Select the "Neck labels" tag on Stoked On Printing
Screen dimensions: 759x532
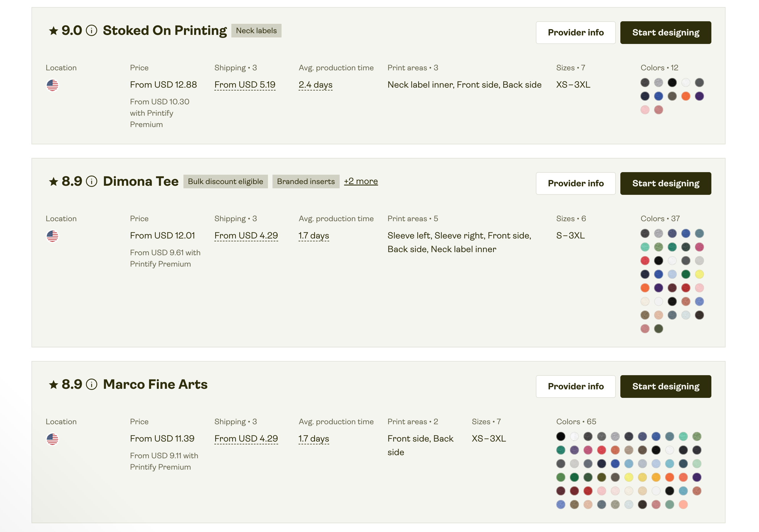[x=256, y=30]
